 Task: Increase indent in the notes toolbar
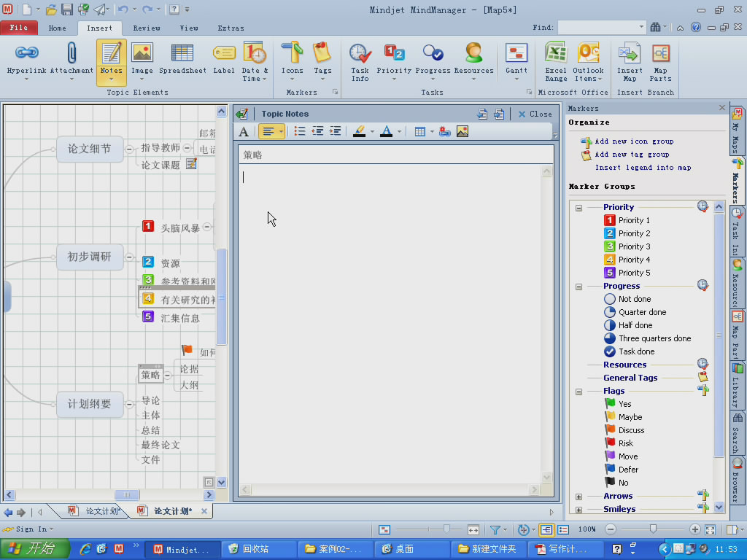point(336,131)
